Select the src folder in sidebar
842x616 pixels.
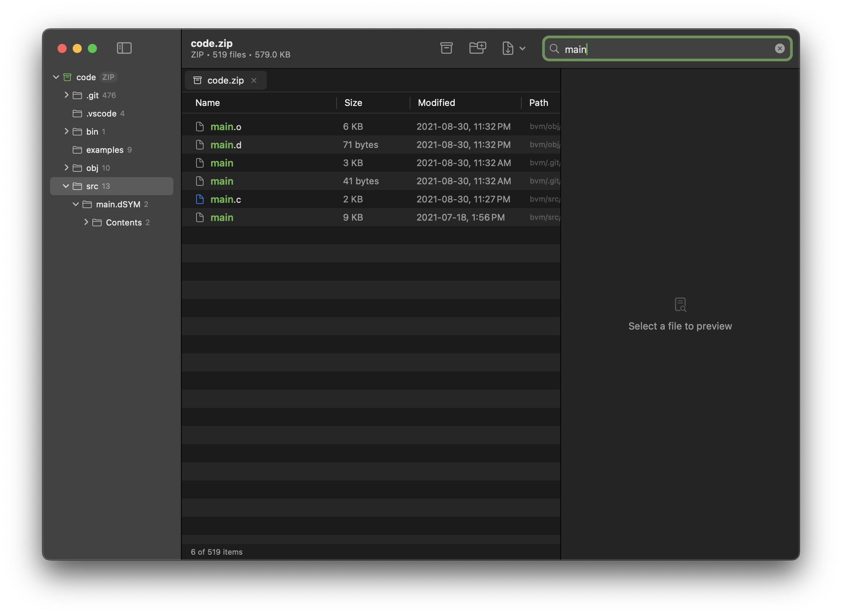coord(112,186)
